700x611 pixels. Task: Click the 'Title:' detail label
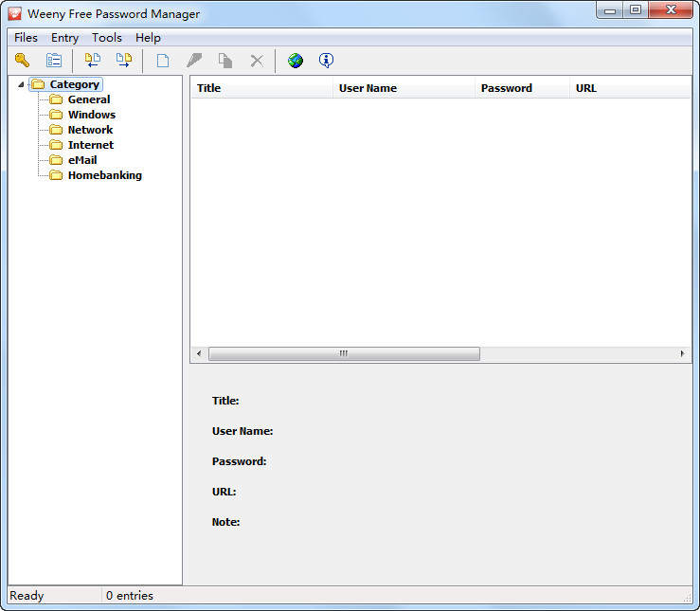click(225, 401)
